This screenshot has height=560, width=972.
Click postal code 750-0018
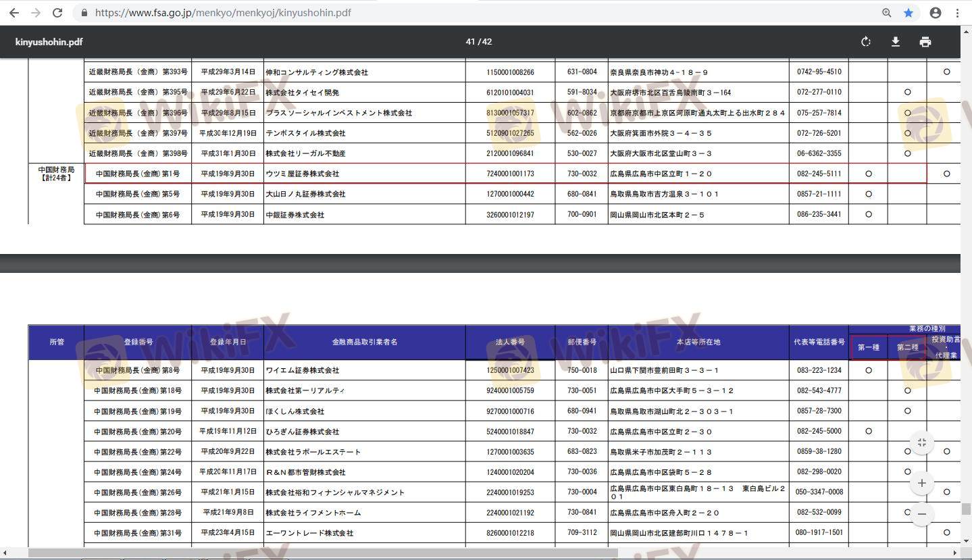[582, 370]
